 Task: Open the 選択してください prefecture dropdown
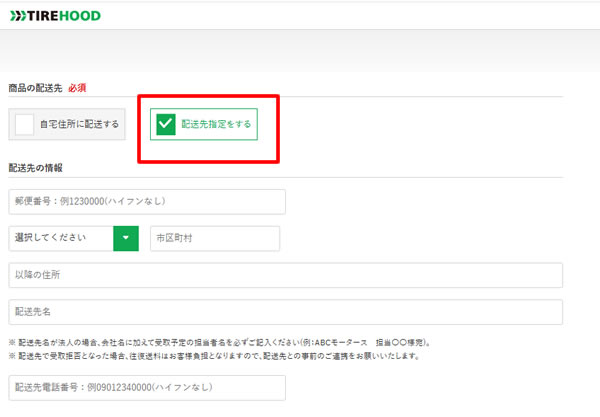tap(73, 238)
